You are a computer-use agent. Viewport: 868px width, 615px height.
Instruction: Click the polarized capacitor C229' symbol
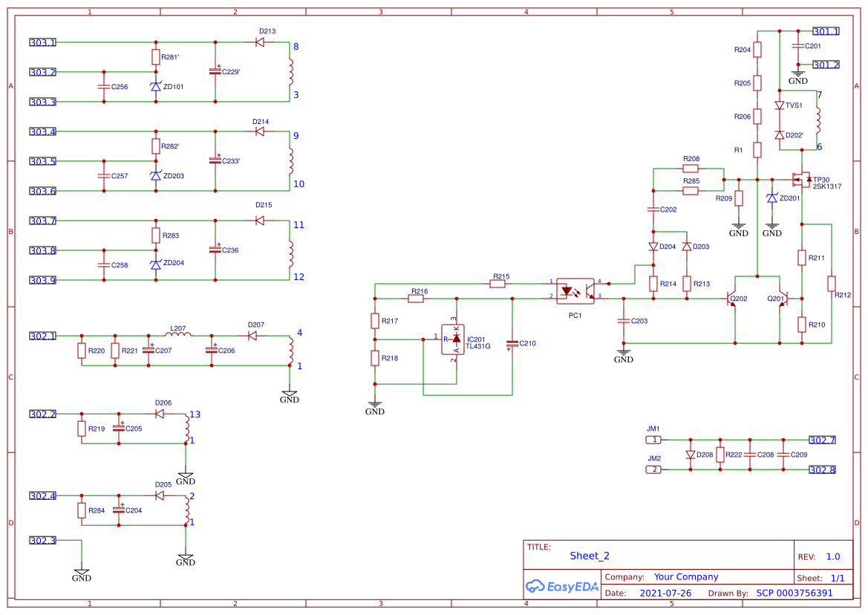click(x=215, y=72)
